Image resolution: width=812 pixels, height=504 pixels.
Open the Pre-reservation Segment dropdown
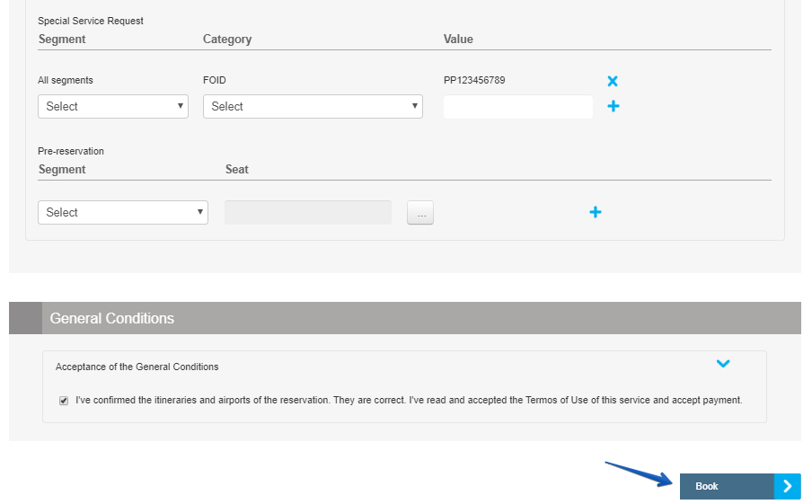click(x=123, y=212)
